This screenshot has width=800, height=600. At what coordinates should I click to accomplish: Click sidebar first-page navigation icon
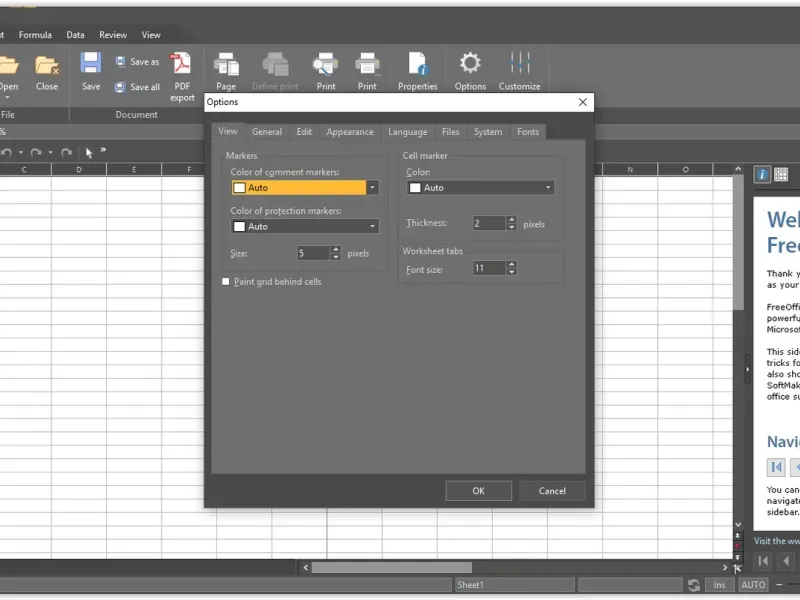[776, 467]
